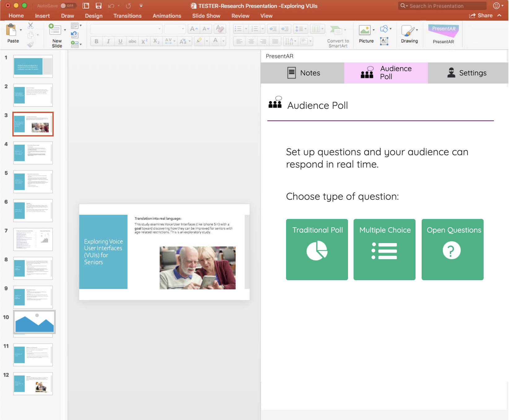
Task: Click the bulleted list icon
Action: (238, 29)
